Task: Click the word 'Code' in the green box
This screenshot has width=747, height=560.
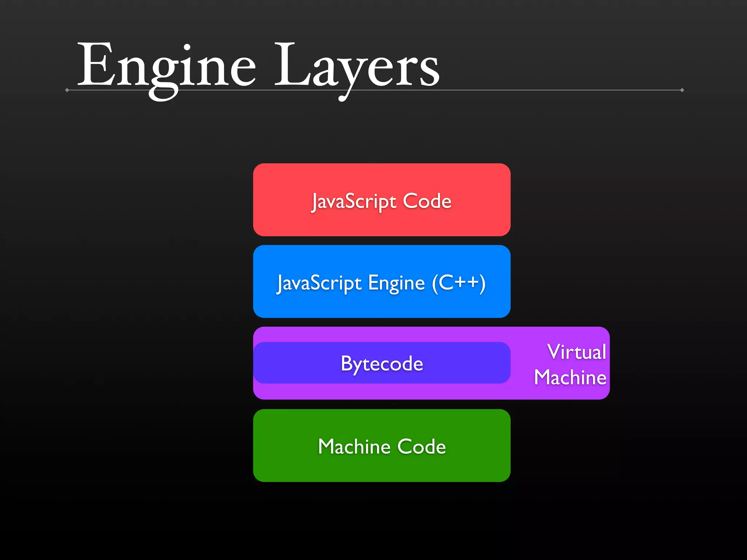Action: click(422, 447)
